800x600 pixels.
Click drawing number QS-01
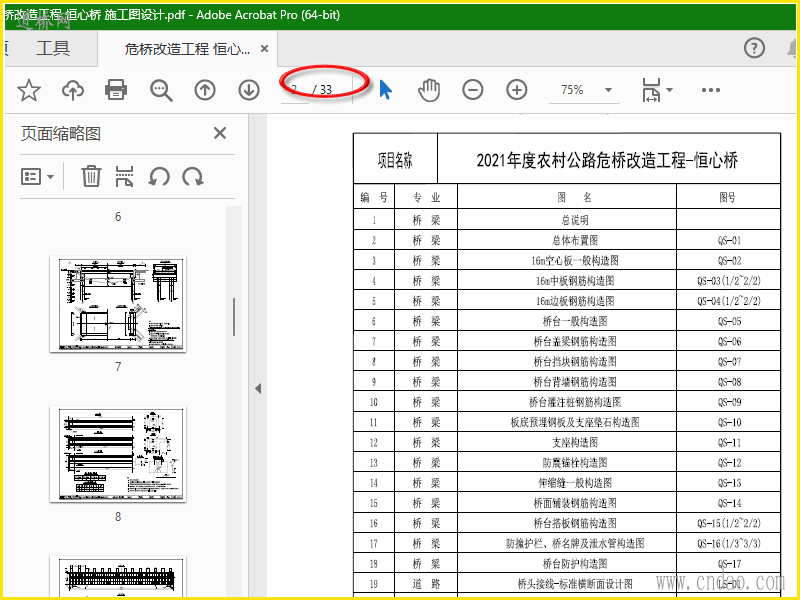730,240
